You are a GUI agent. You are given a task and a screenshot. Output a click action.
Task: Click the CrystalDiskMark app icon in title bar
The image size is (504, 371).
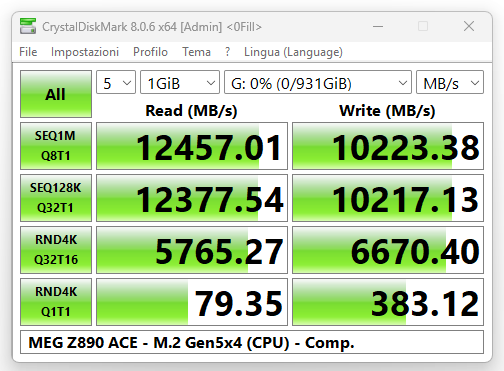28,26
